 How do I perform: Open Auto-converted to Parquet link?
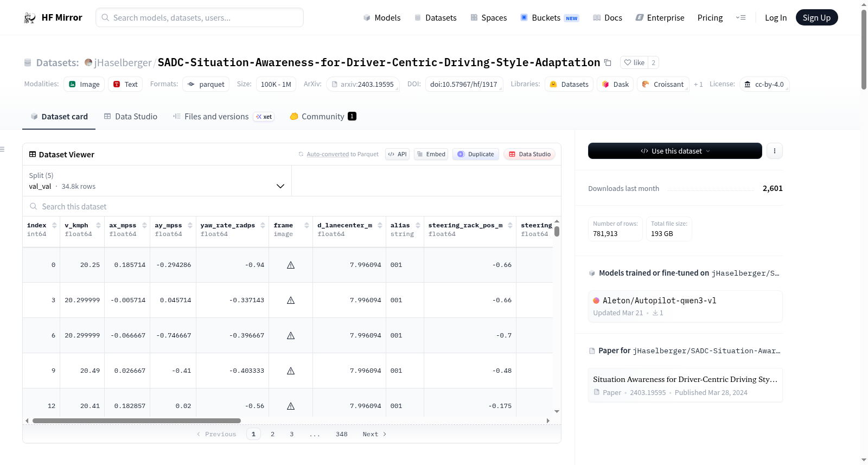pyautogui.click(x=342, y=154)
